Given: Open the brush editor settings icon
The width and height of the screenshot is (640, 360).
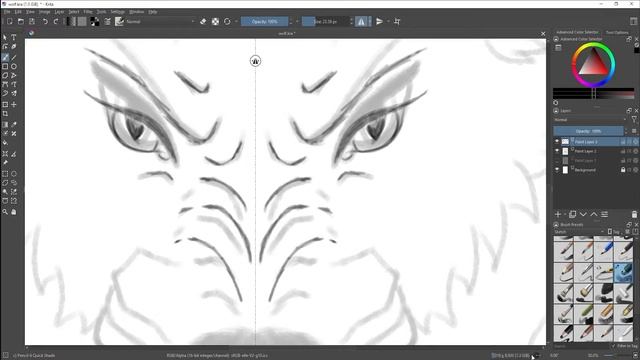Looking at the screenshot, I should (108, 22).
